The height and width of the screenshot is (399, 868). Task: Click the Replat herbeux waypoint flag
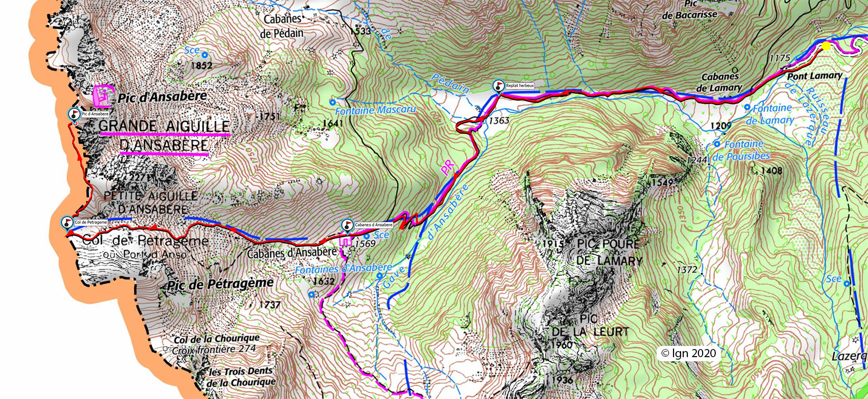click(498, 86)
